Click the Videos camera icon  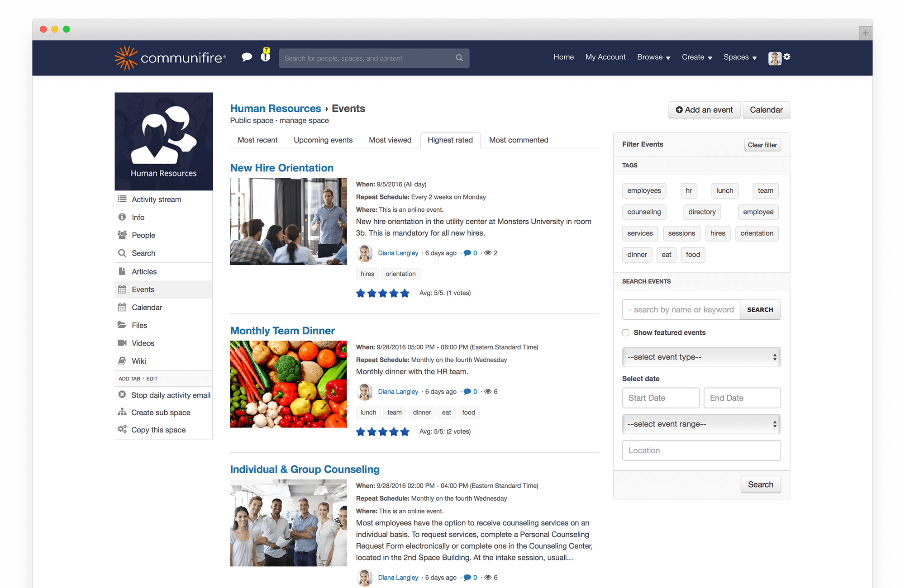click(x=122, y=343)
